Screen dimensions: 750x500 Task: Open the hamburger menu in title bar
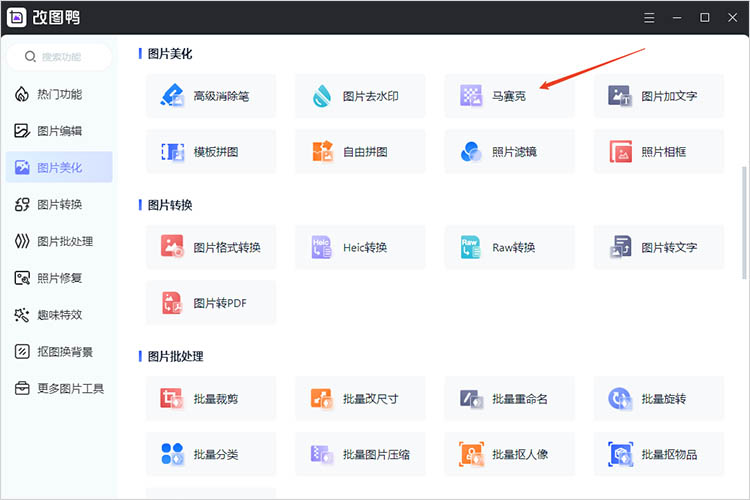tap(649, 18)
